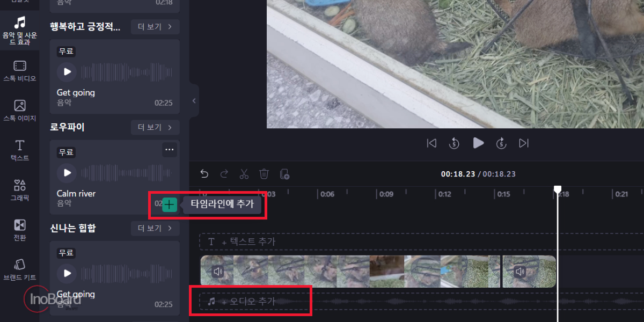Expand 더 보기 for the 신나는 힙합 category

pos(155,228)
